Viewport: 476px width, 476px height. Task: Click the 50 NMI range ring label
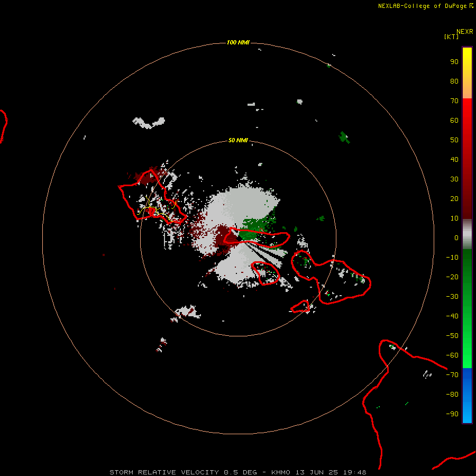(238, 140)
